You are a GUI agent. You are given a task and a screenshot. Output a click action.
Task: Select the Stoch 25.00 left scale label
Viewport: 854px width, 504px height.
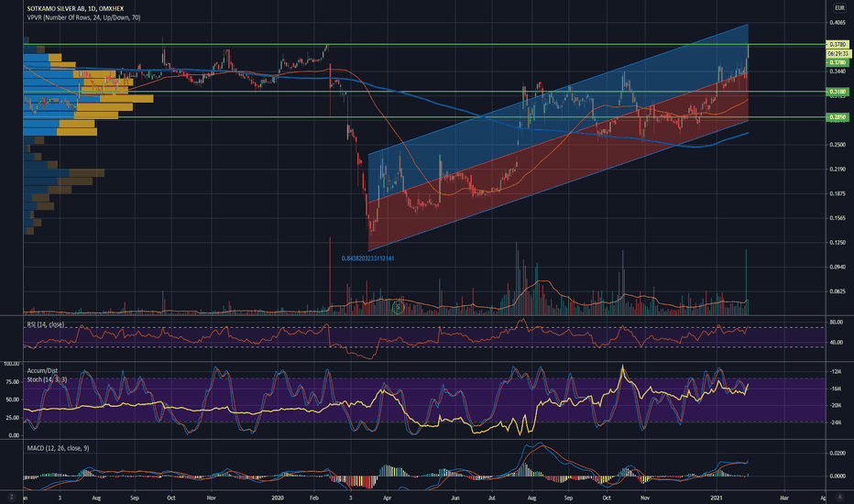point(13,417)
